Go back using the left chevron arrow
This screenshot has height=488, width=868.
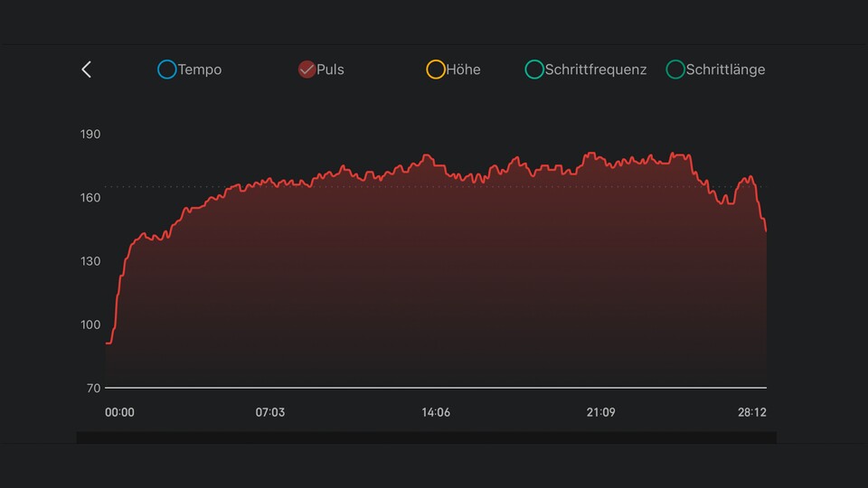point(87,70)
